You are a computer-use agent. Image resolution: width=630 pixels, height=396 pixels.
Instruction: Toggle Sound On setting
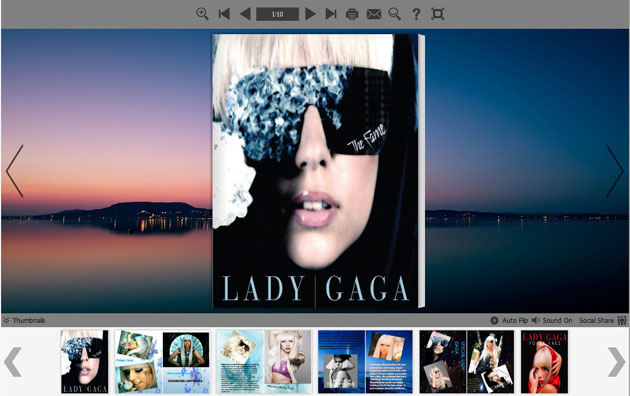(552, 320)
